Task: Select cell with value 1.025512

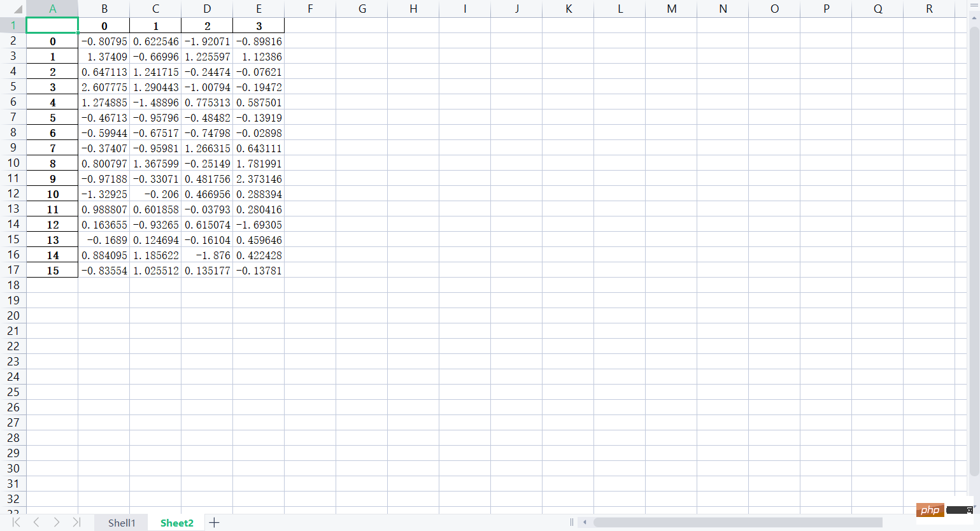Action: (x=156, y=271)
